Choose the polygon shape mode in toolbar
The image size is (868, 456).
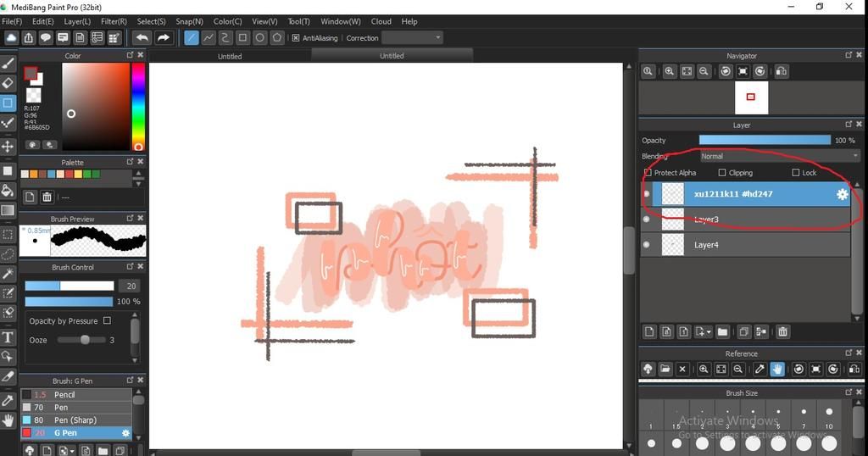click(277, 37)
